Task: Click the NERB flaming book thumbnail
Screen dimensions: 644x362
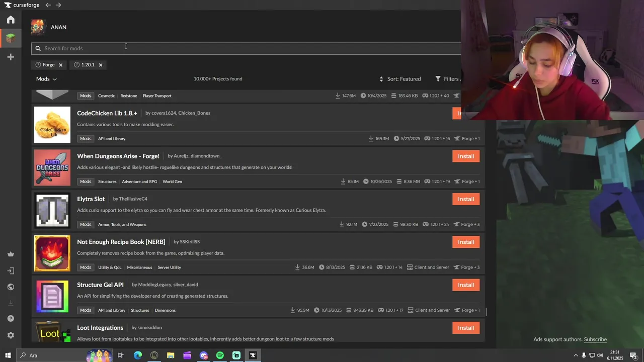Action: [x=52, y=253]
